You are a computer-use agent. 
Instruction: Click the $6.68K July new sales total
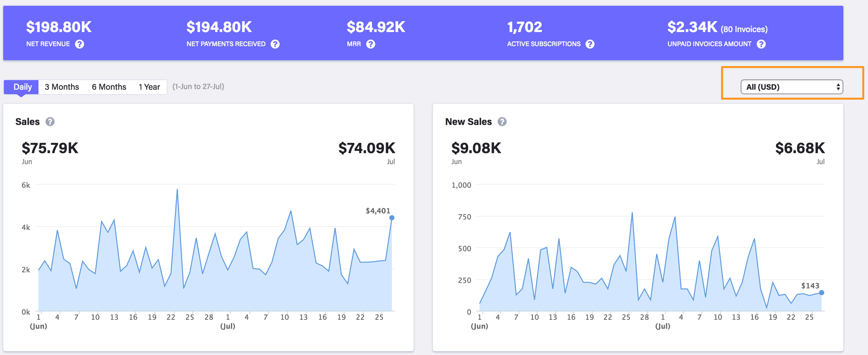[x=800, y=148]
